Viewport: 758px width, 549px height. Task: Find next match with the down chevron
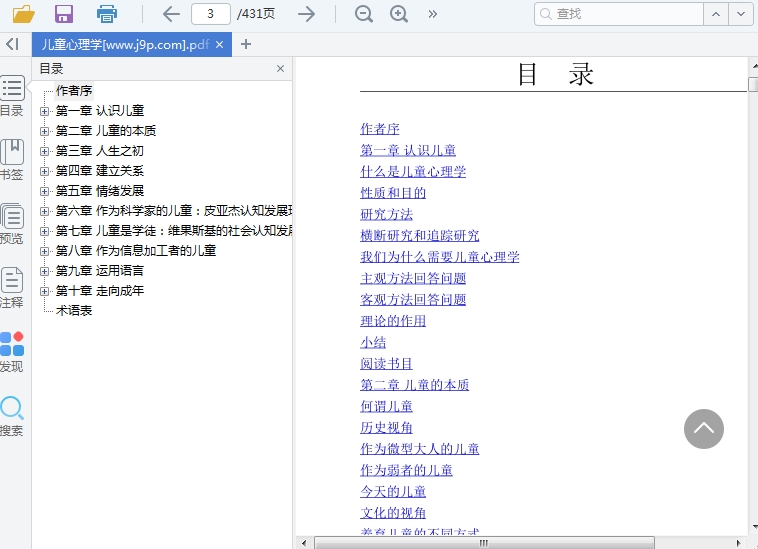click(741, 14)
